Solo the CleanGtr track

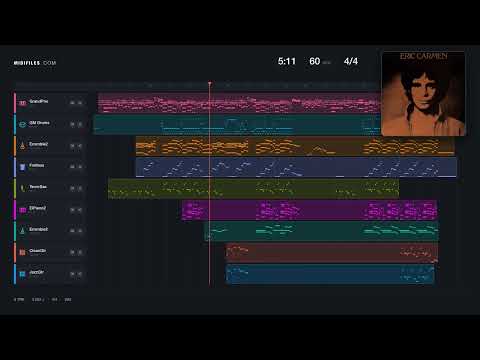[80, 252]
